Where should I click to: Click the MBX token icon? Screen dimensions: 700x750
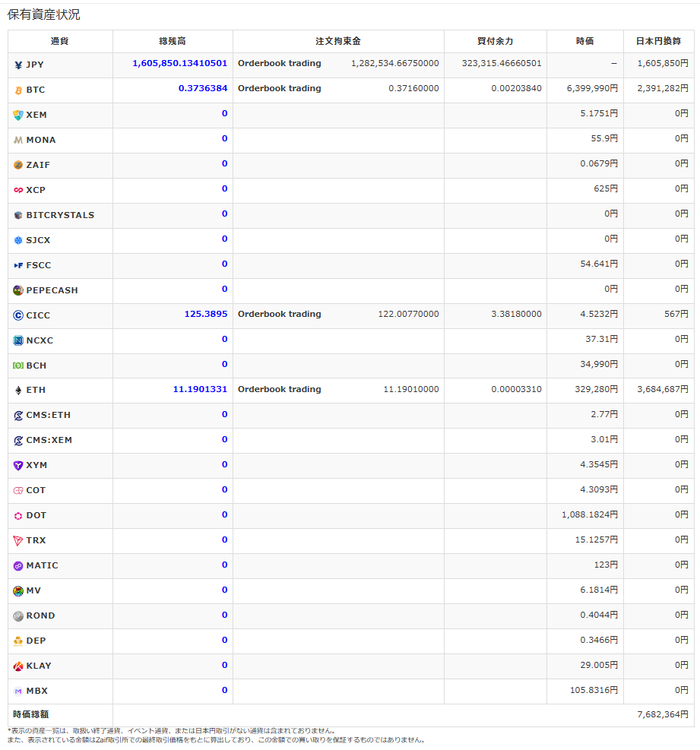coord(18,691)
